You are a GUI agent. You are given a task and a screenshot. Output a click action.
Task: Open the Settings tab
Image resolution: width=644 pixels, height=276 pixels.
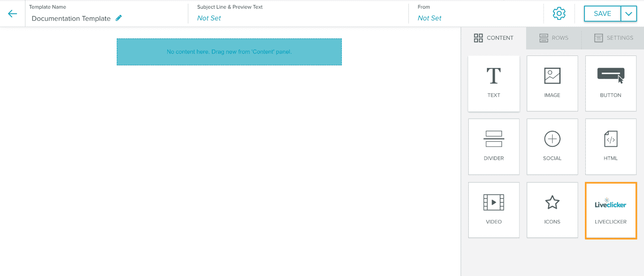tap(613, 38)
